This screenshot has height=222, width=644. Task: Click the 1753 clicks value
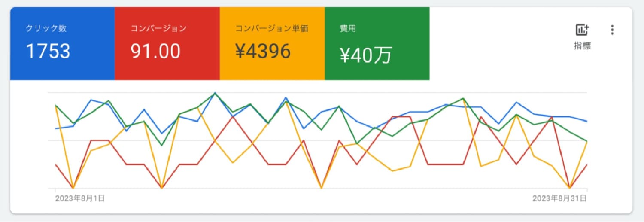[x=48, y=52]
